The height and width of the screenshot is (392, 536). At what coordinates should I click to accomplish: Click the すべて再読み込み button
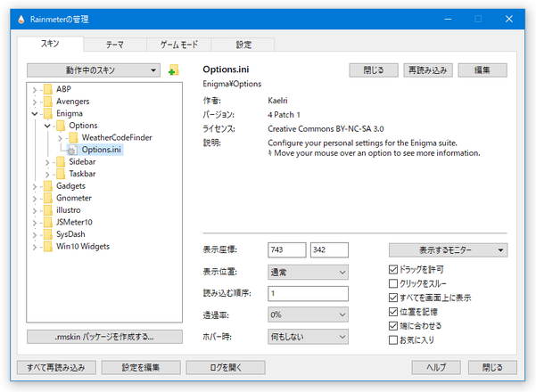[56, 367]
